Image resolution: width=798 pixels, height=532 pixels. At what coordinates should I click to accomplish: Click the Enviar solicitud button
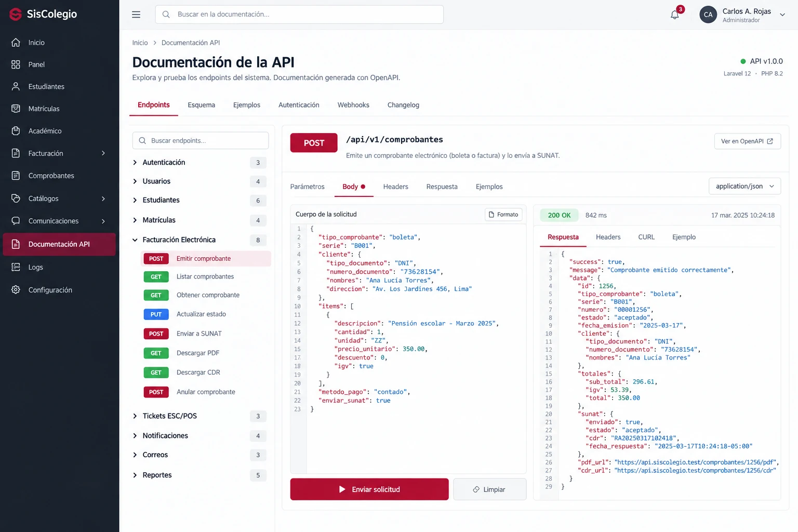(x=369, y=489)
